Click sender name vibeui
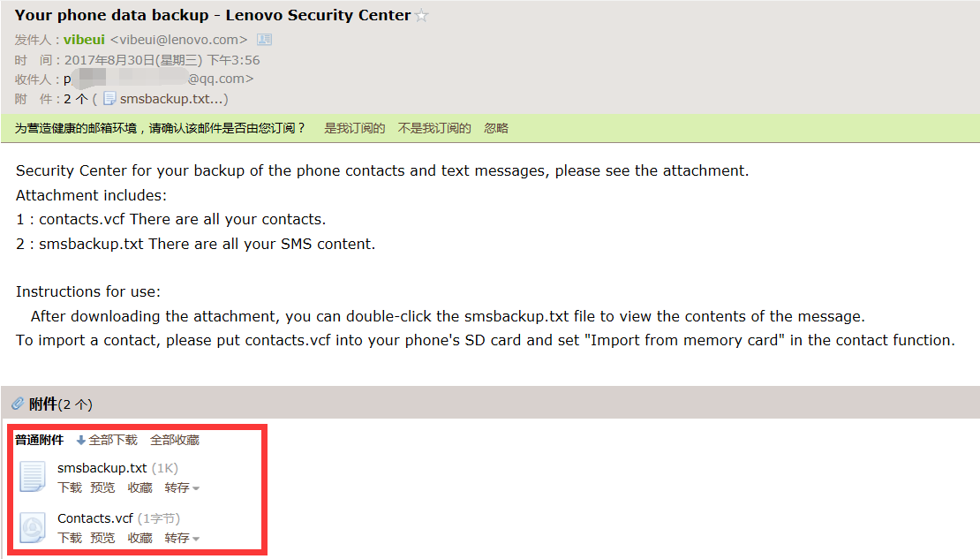 click(x=84, y=40)
